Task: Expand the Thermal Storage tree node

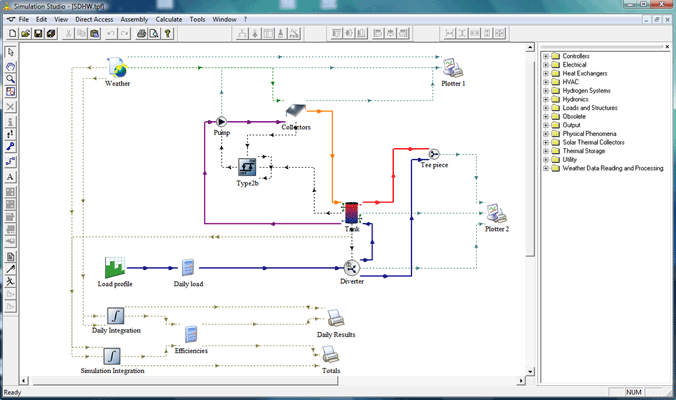Action: tap(546, 150)
